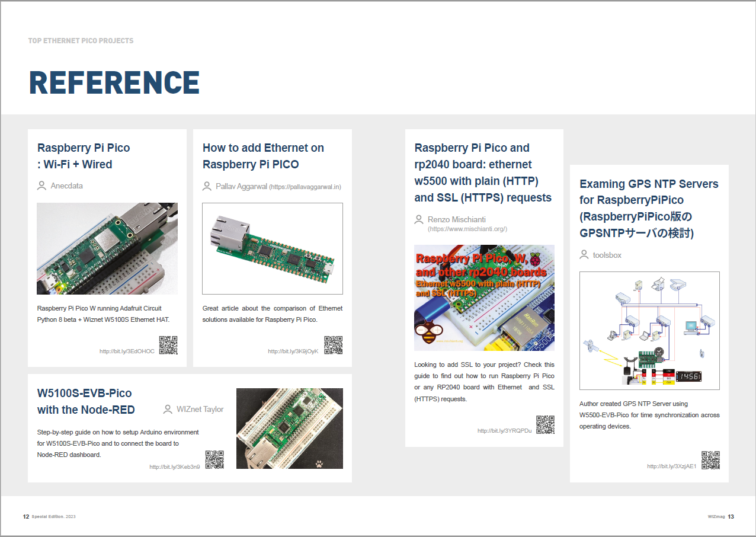
Task: Click the 'Raspberry Pi Pico W running Adafruit' description
Action: coord(104,314)
